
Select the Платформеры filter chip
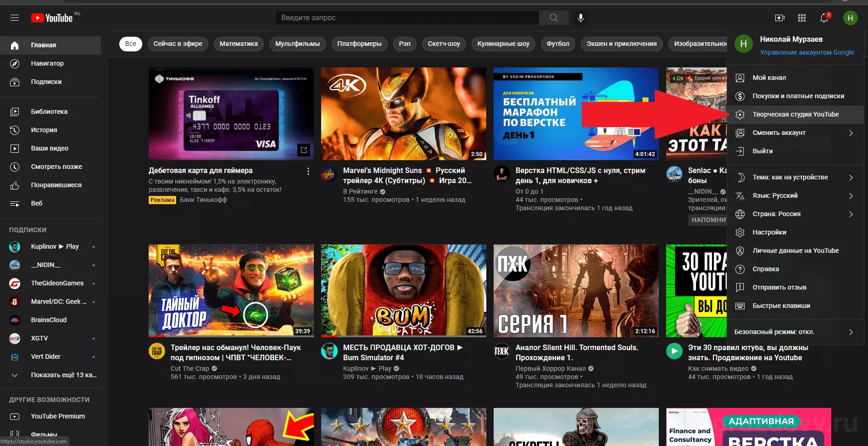point(359,44)
